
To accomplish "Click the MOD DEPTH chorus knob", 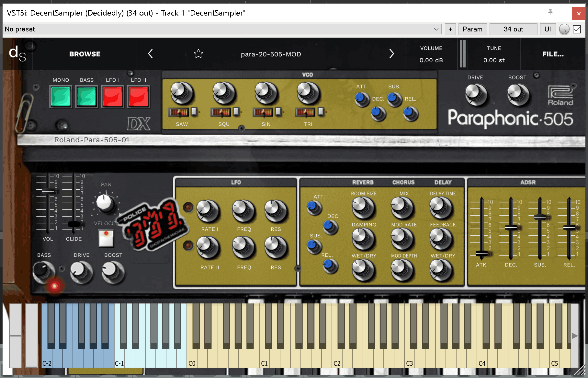I will (x=402, y=270).
